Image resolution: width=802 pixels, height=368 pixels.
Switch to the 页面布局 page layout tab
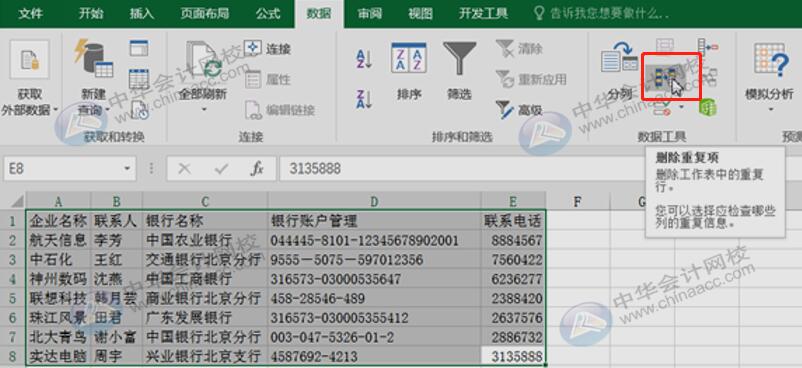coord(205,14)
